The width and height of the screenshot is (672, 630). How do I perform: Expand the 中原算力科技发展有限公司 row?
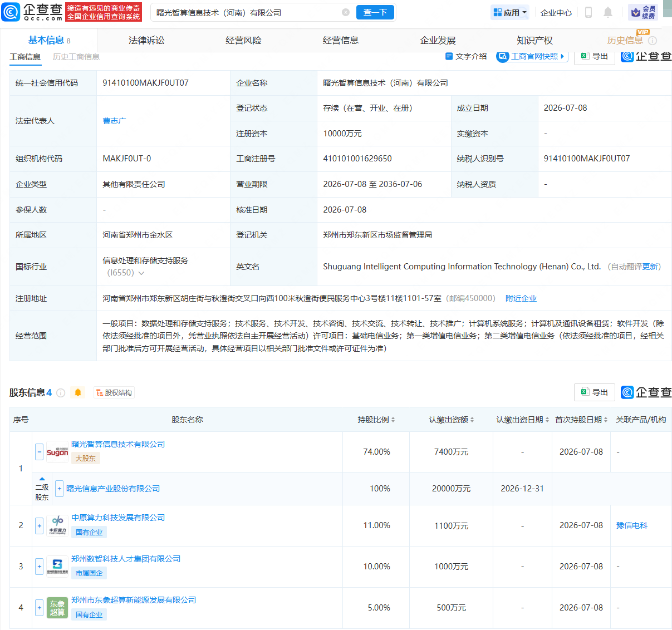(x=39, y=525)
